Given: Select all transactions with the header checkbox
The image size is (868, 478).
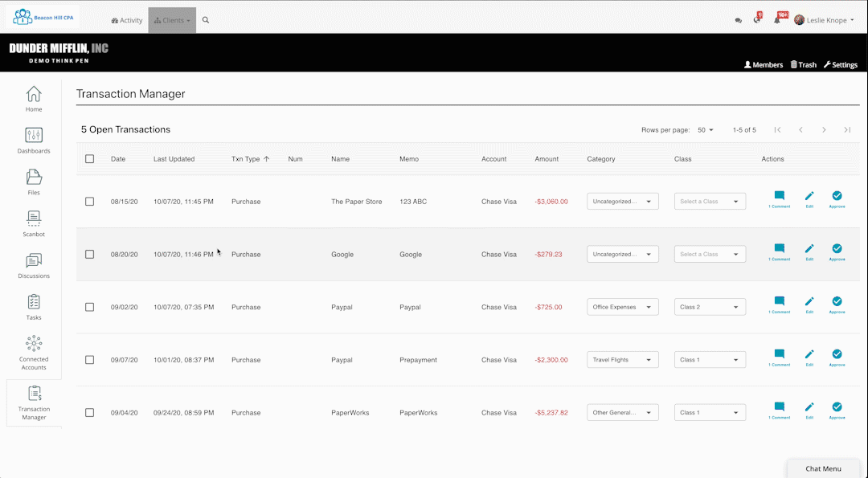Looking at the screenshot, I should [89, 158].
